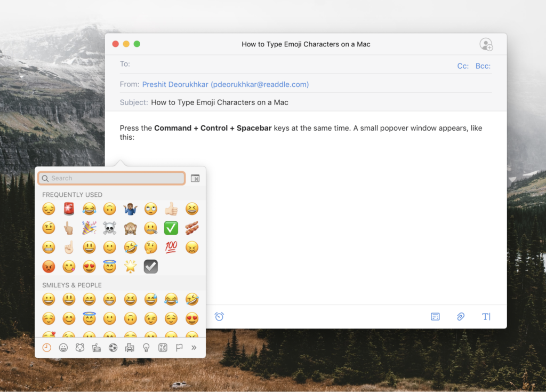
Task: Open the Animals & Nature emoji category
Action: tap(79, 347)
